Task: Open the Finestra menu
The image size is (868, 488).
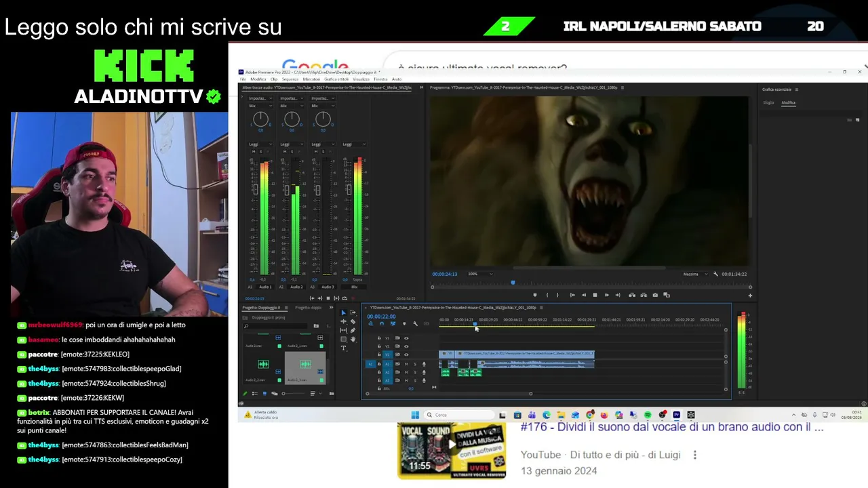Action: pyautogui.click(x=380, y=79)
